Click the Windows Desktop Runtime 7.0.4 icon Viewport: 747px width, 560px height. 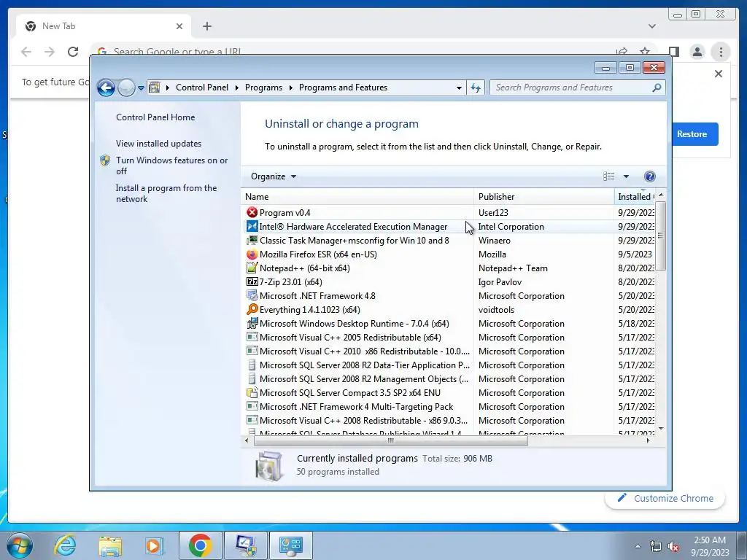(252, 323)
